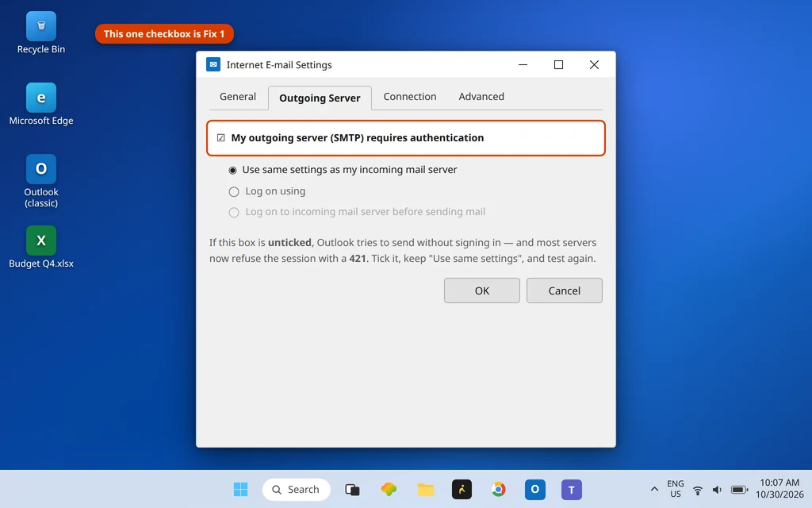Open Microsoft Teams from the taskbar
This screenshot has width=812, height=508.
click(x=572, y=489)
